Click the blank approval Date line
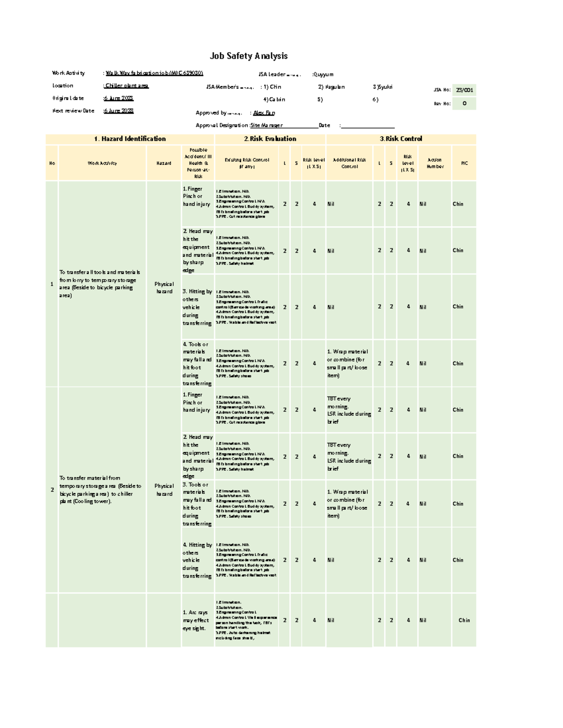 click(368, 126)
